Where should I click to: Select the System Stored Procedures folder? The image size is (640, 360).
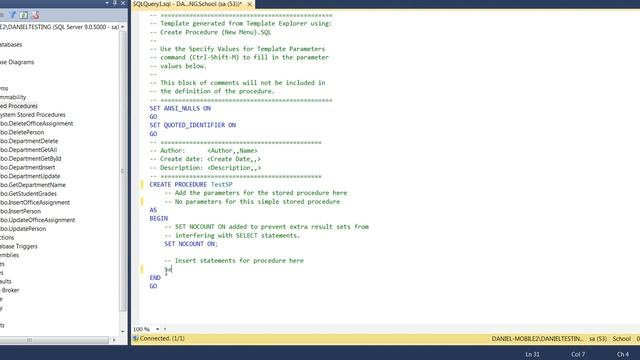point(33,115)
